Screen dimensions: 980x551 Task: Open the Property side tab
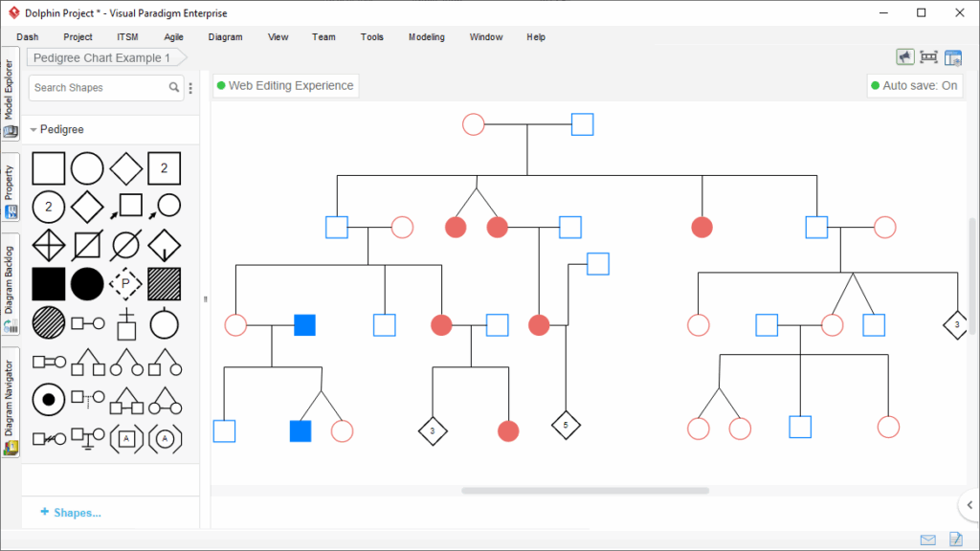point(10,187)
